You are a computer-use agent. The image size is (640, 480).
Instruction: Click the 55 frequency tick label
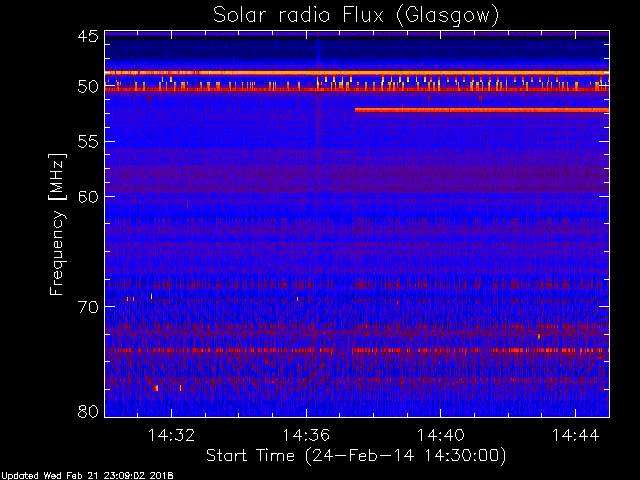click(x=88, y=142)
